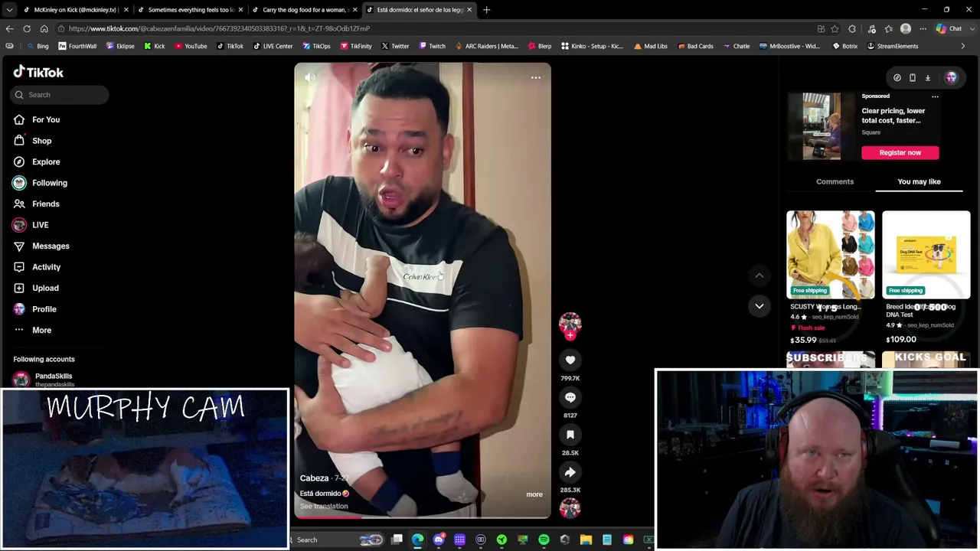This screenshot has width=980, height=551.
Task: Switch to the You may like tab
Action: [x=919, y=181]
